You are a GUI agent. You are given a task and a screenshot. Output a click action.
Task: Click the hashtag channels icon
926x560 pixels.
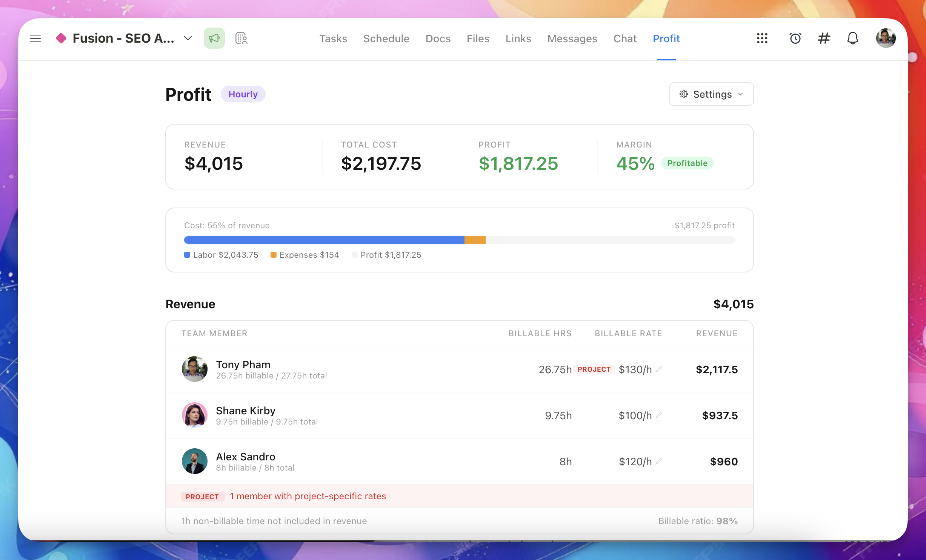824,38
